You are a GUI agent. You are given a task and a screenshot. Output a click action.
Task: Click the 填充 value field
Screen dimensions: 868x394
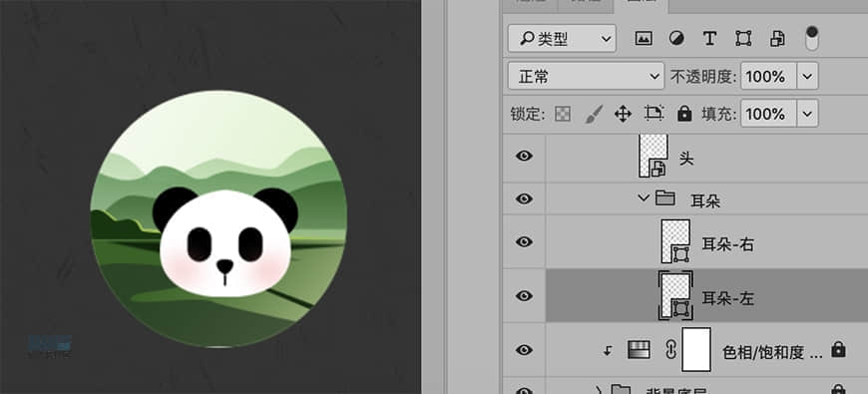click(x=768, y=114)
